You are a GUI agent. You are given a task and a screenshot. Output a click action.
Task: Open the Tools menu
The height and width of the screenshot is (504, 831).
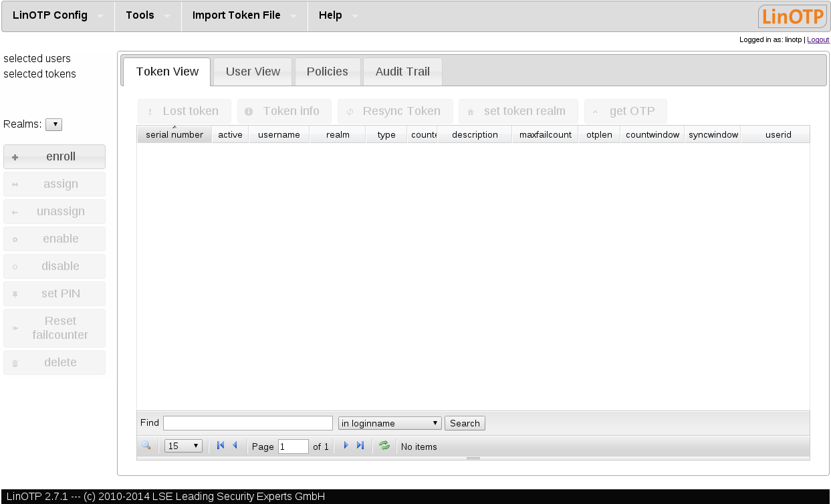pos(148,15)
